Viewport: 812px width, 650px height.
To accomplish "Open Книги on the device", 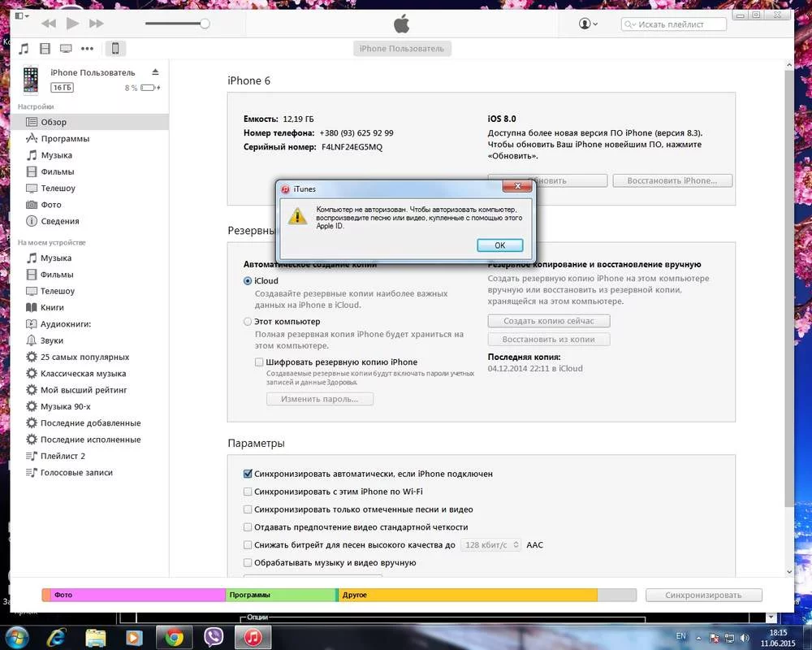I will click(x=89, y=307).
